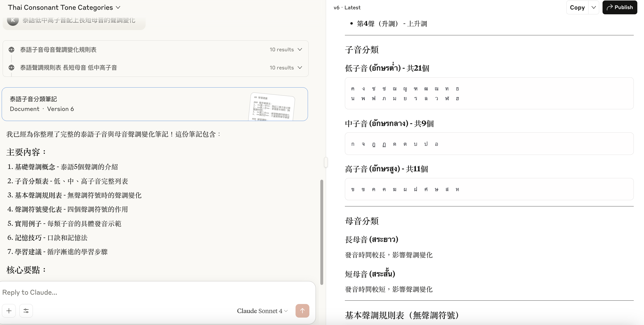The width and height of the screenshot is (644, 325).
Task: Click the K user avatar
Action: [x=13, y=20]
